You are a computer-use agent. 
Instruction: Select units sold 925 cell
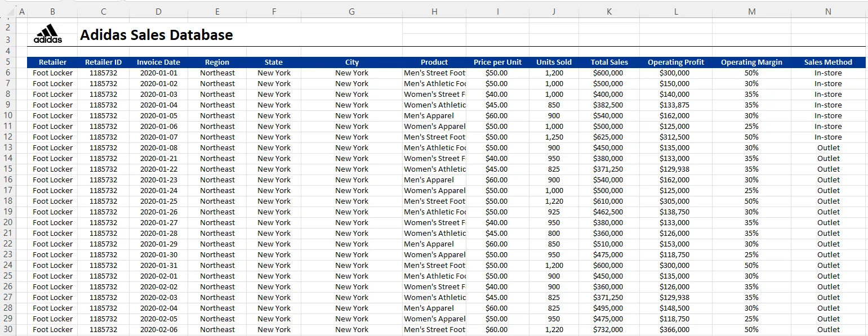click(554, 212)
